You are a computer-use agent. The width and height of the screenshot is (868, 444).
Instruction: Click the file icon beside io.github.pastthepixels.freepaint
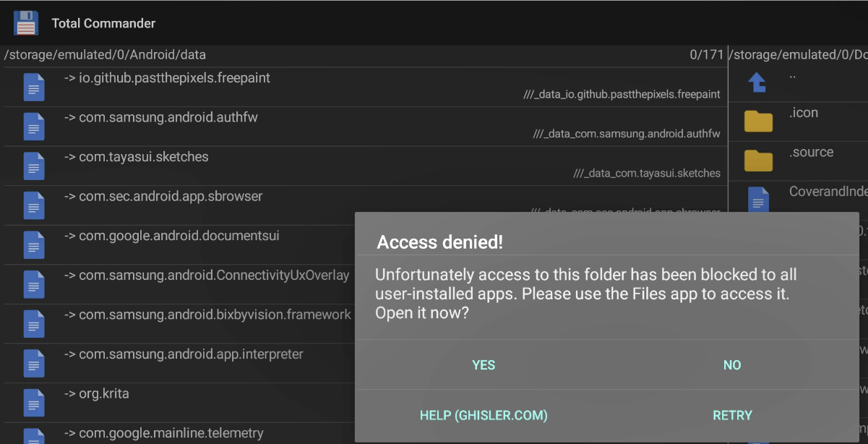click(34, 87)
